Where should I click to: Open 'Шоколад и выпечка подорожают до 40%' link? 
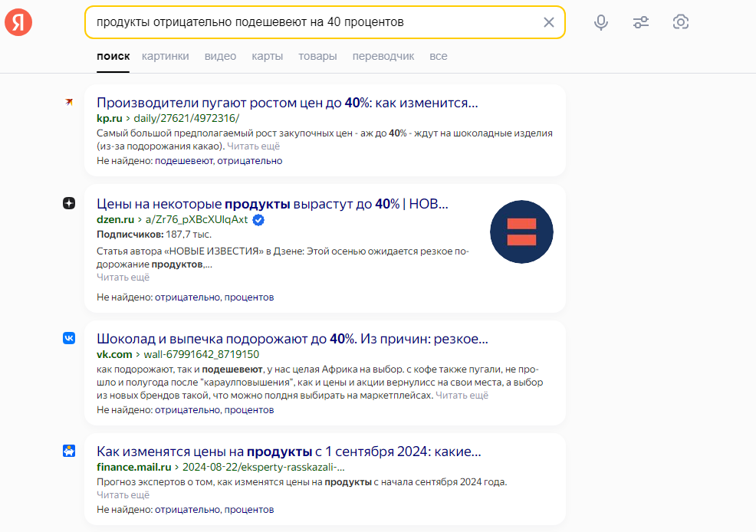click(292, 339)
